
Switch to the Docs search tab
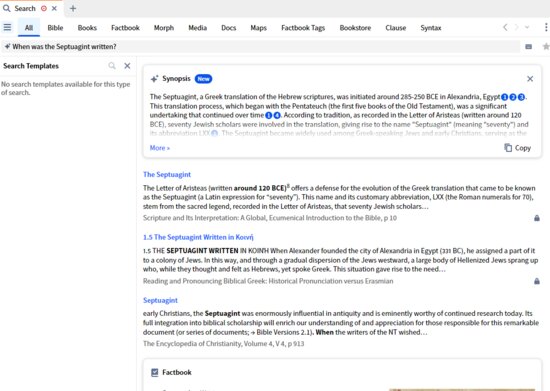228,28
